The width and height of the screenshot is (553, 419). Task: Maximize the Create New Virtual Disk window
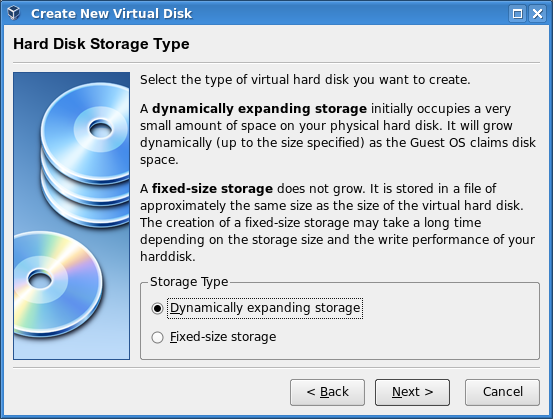click(x=517, y=14)
